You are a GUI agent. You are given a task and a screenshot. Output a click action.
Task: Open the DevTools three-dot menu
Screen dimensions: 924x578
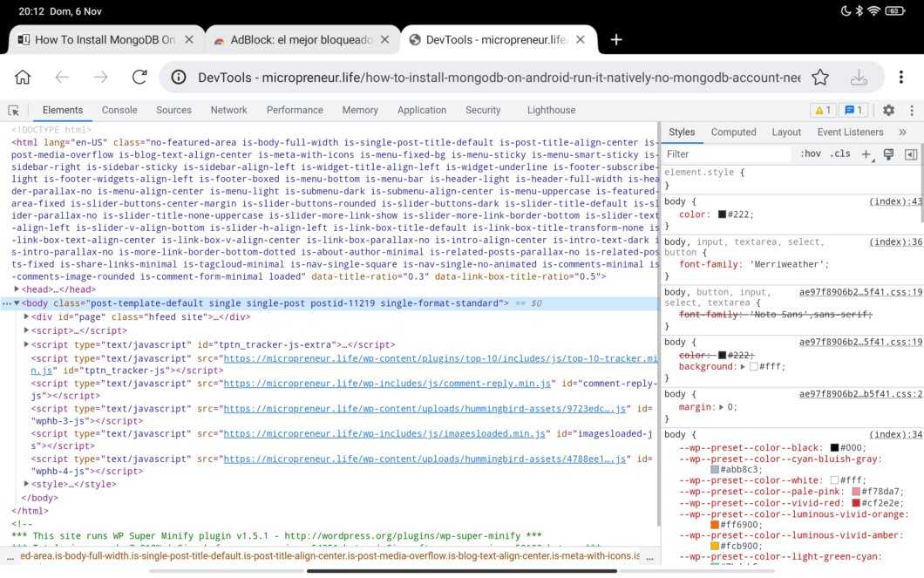coord(911,111)
